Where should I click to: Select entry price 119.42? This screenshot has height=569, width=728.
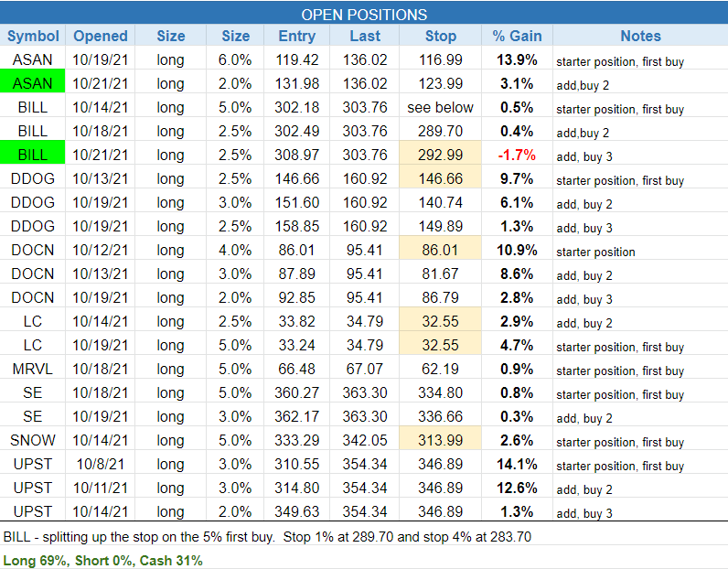point(296,59)
